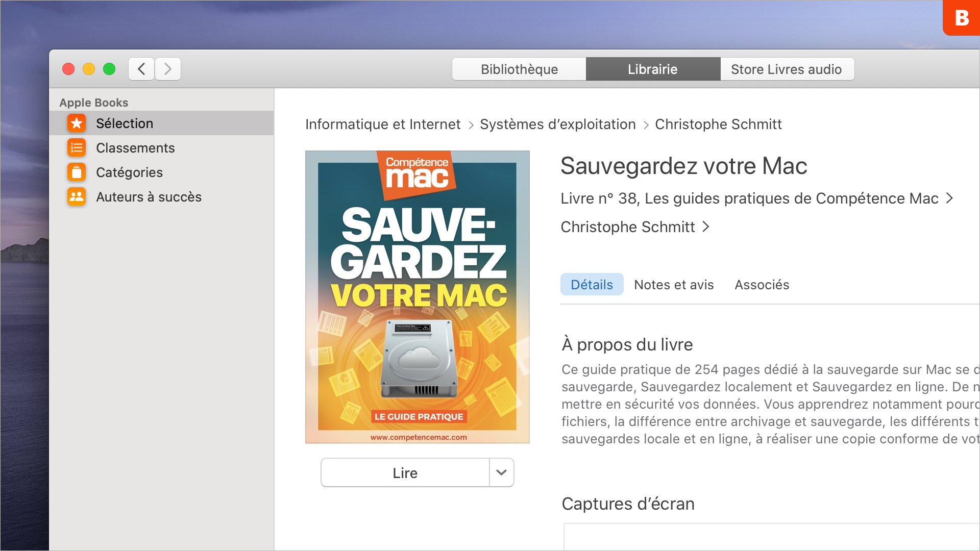The image size is (980, 551).
Task: Show the Associés tab
Action: point(762,285)
